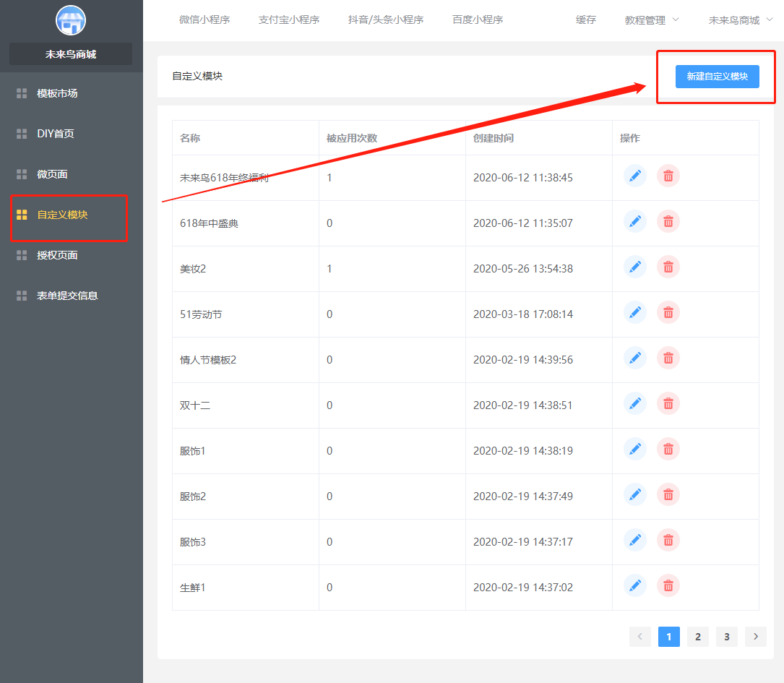Click trash icon for 51劳动节 row

pyautogui.click(x=668, y=313)
